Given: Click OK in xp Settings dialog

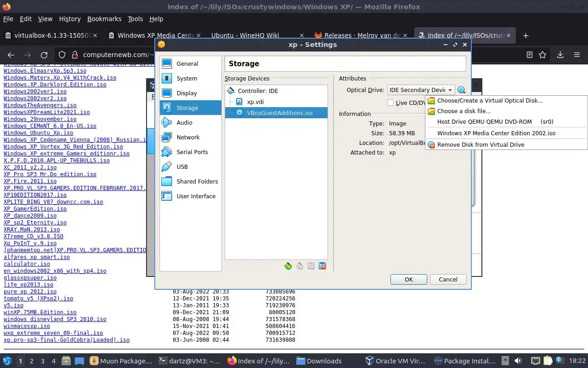Looking at the screenshot, I should tap(409, 279).
